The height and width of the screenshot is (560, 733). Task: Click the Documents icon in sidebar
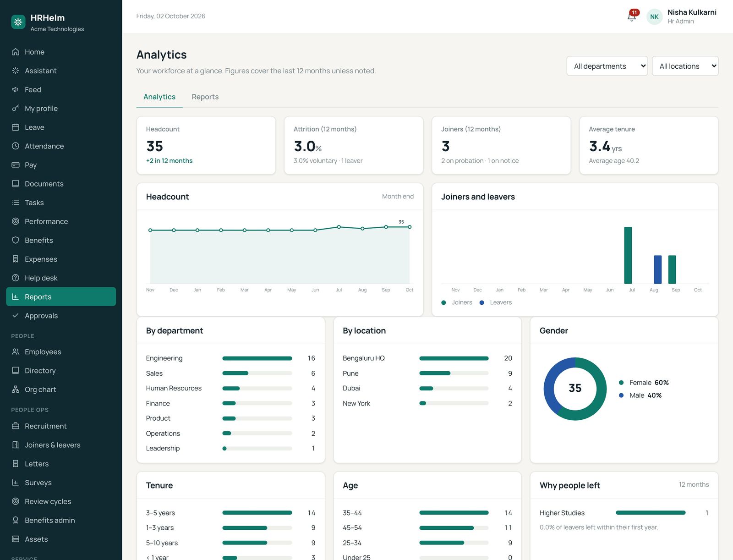[16, 183]
